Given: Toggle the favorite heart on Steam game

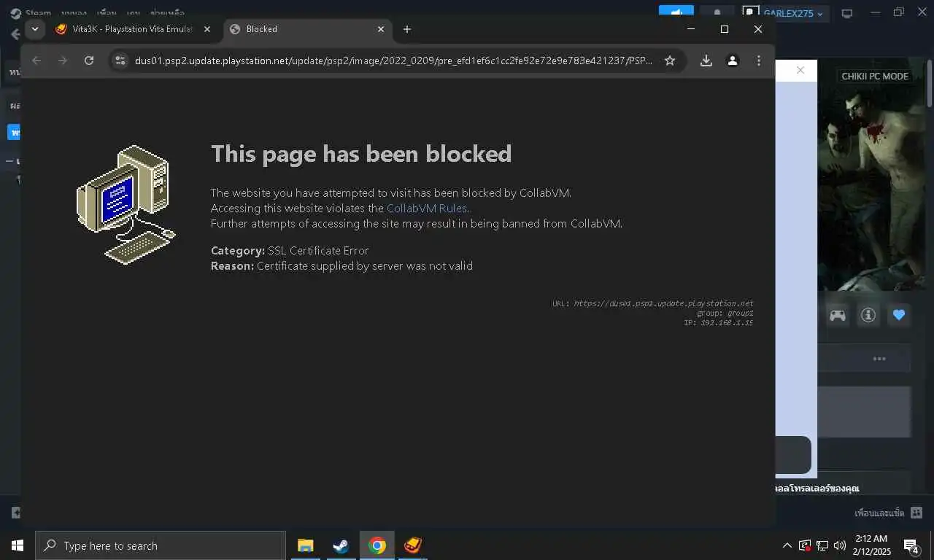Looking at the screenshot, I should (899, 315).
